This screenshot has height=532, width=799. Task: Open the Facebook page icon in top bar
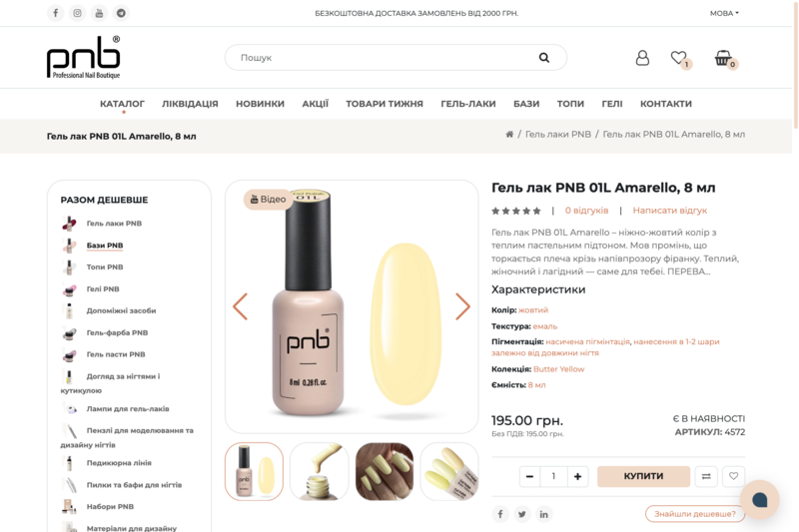(x=56, y=13)
